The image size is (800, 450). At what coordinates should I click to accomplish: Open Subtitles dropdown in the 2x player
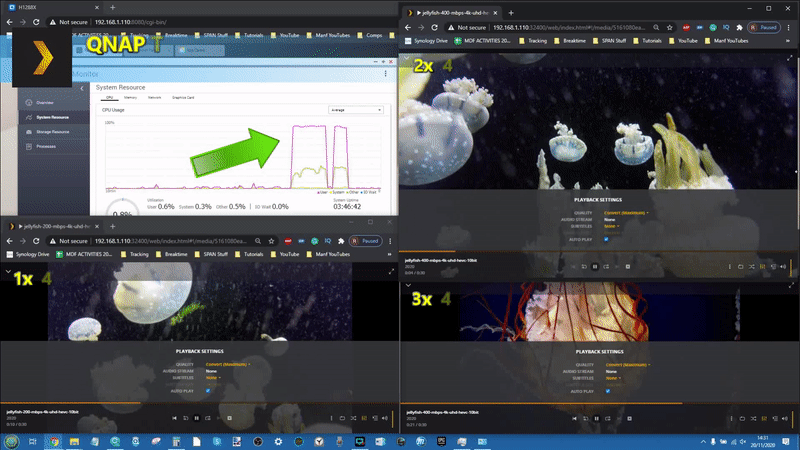[x=612, y=226]
